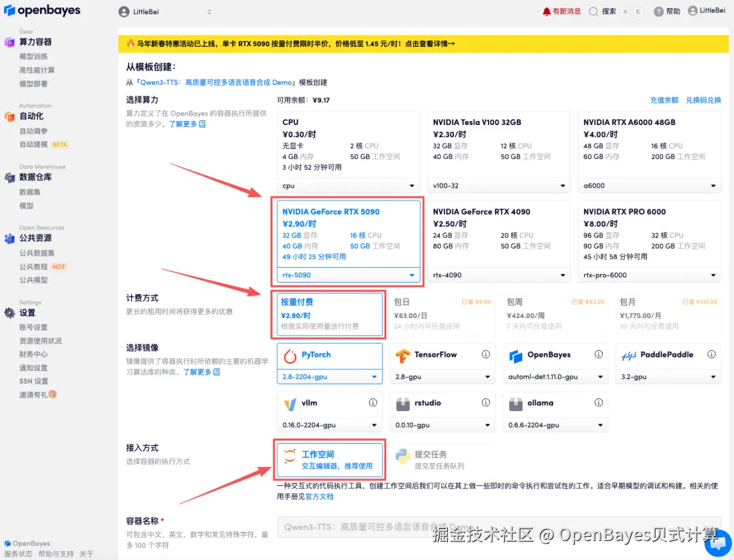Expand the workspace switcher beside LittleBei
This screenshot has width=734, height=560.
coord(209,11)
